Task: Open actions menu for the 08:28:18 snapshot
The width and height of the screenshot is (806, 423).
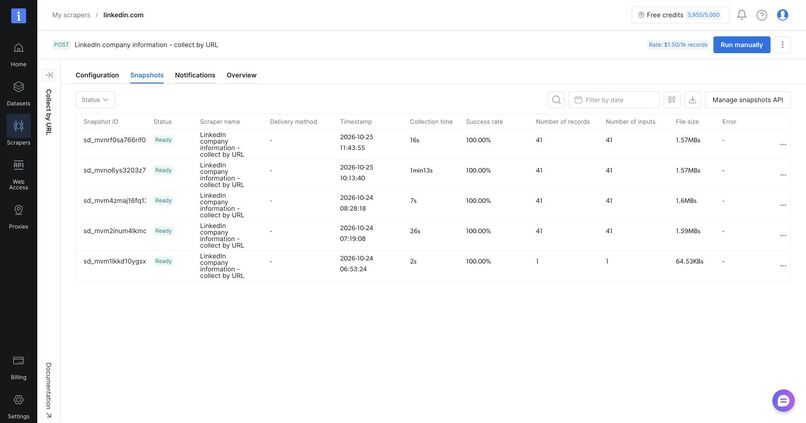Action: tap(783, 205)
